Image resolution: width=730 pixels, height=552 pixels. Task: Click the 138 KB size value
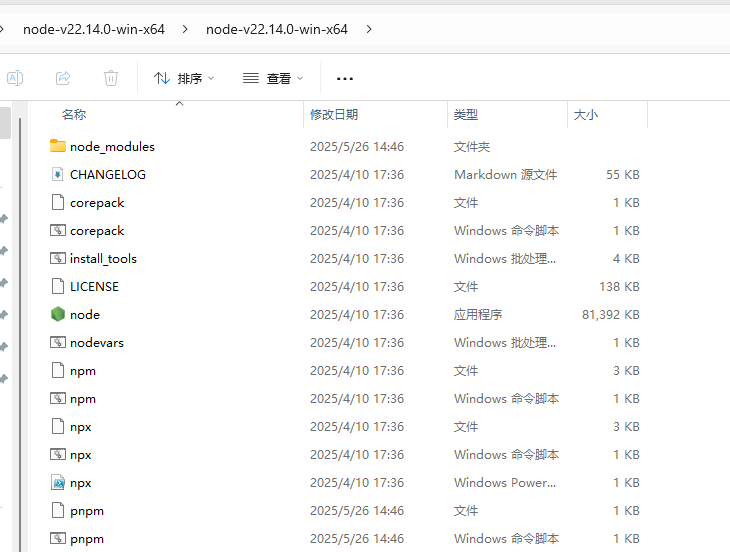point(619,287)
